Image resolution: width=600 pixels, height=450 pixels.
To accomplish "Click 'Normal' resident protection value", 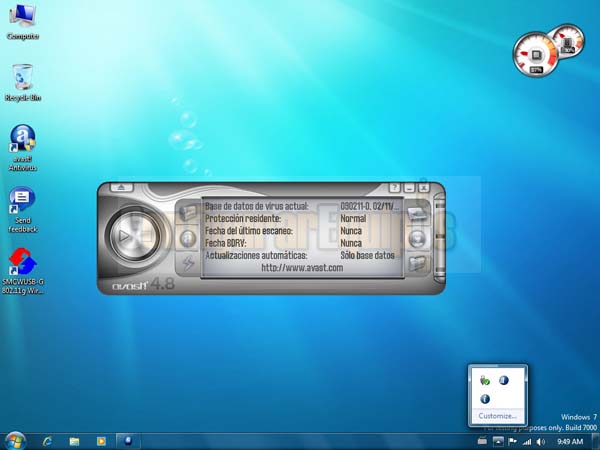I will (x=353, y=218).
